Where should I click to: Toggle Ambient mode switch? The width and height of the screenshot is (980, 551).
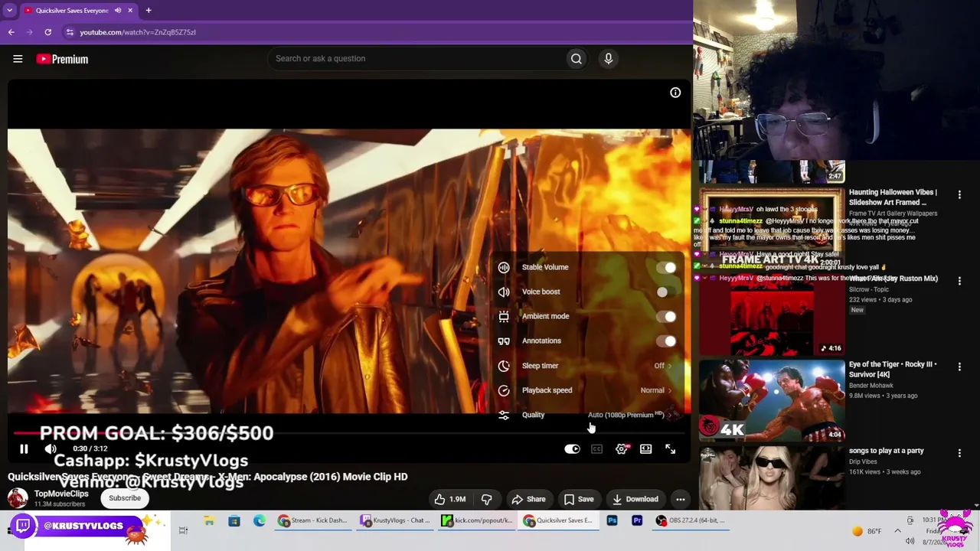click(x=666, y=316)
